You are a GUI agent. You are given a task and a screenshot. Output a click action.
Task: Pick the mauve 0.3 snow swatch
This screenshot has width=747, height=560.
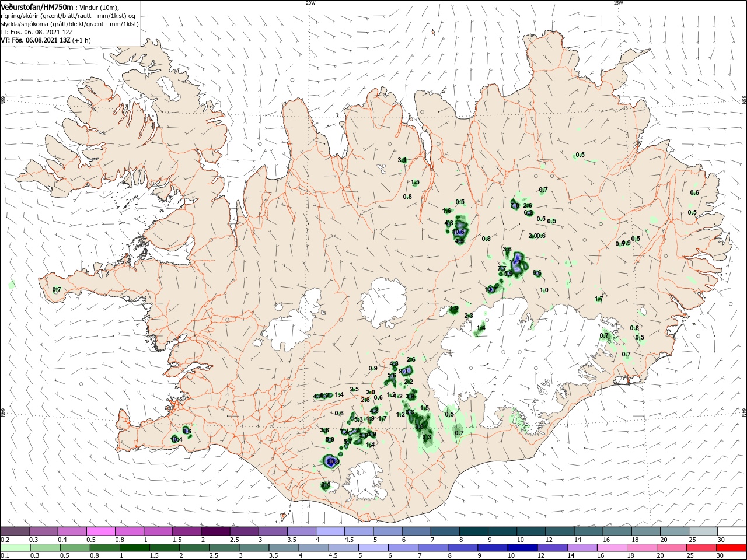click(43, 531)
